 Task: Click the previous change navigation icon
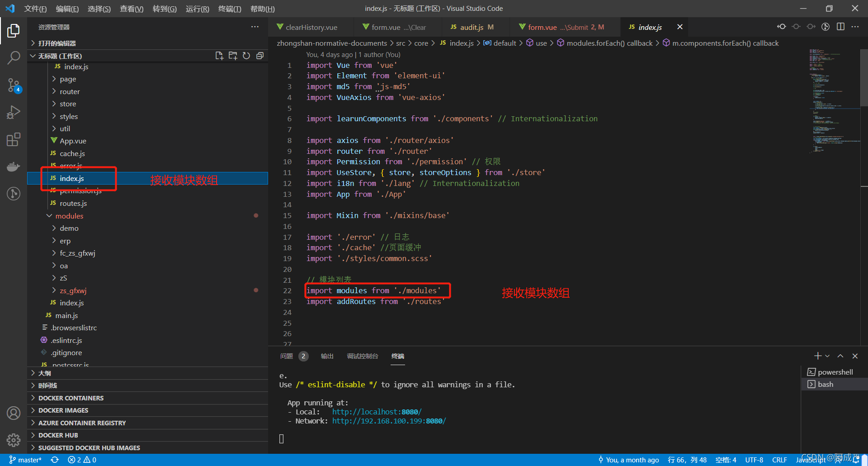(796, 27)
